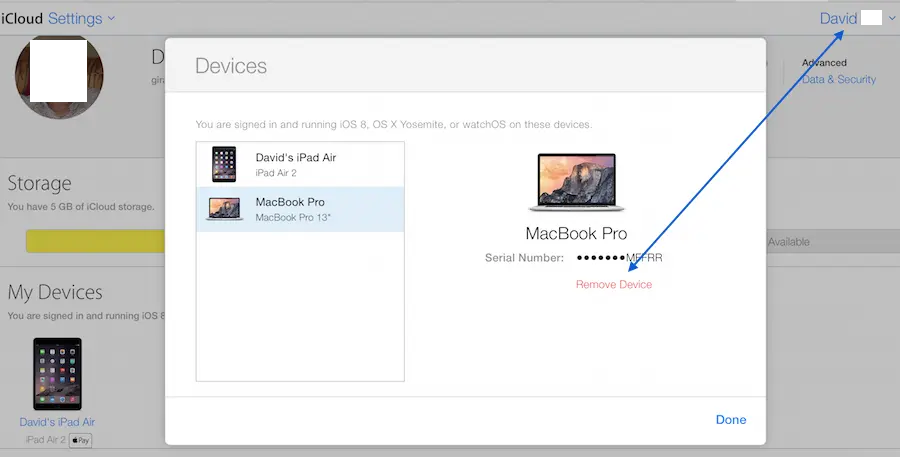Click the Available storage label

pyautogui.click(x=789, y=242)
